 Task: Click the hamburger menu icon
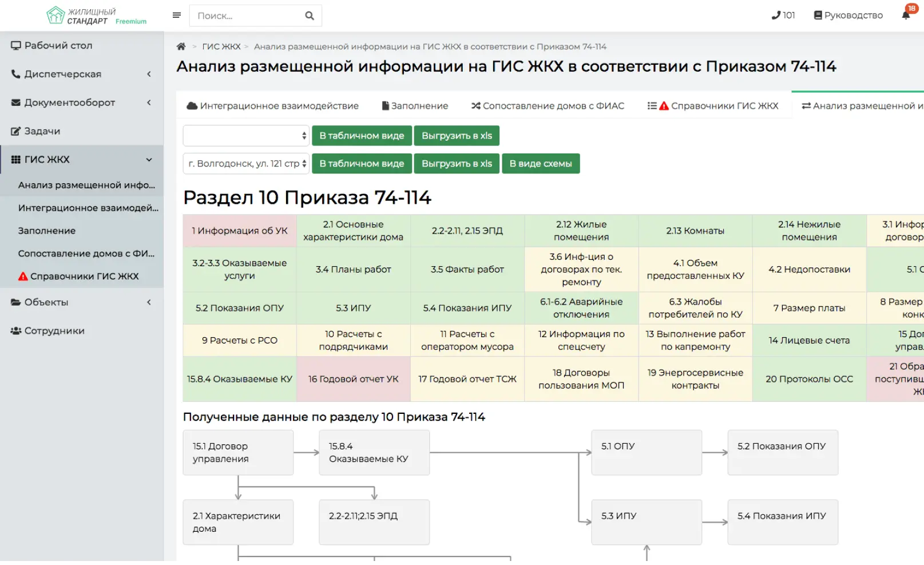[176, 15]
